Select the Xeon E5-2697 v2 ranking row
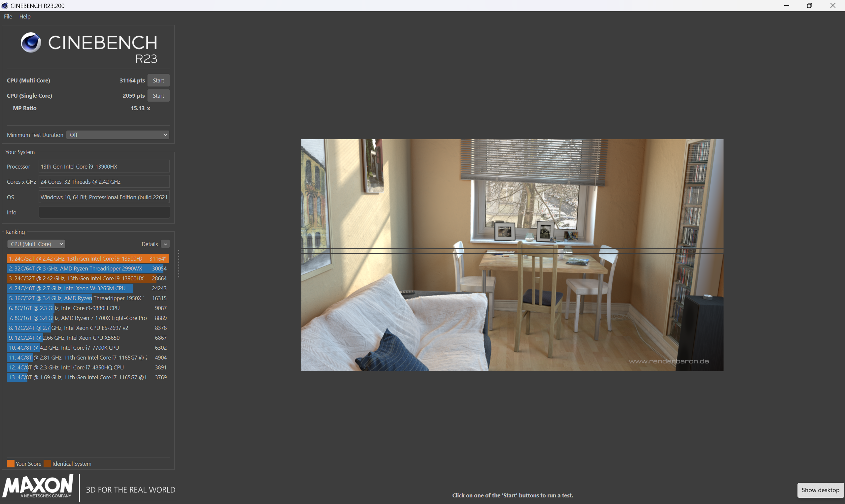845x504 pixels. click(x=88, y=328)
